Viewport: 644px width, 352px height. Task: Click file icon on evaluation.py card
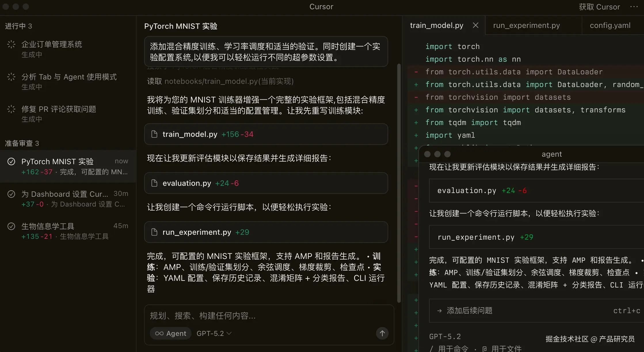(155, 183)
